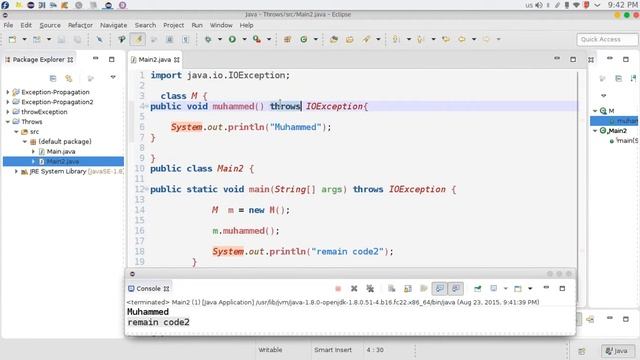This screenshot has height=360, width=640.
Task: Toggle Scroll Lock in Console toolbar
Action: [x=408, y=289]
